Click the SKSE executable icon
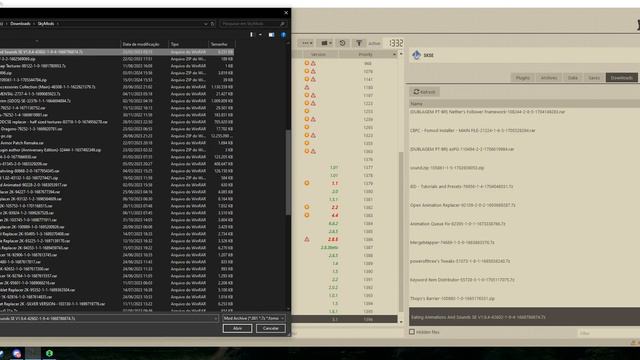Viewport: 640px width, 360px height. point(416,55)
